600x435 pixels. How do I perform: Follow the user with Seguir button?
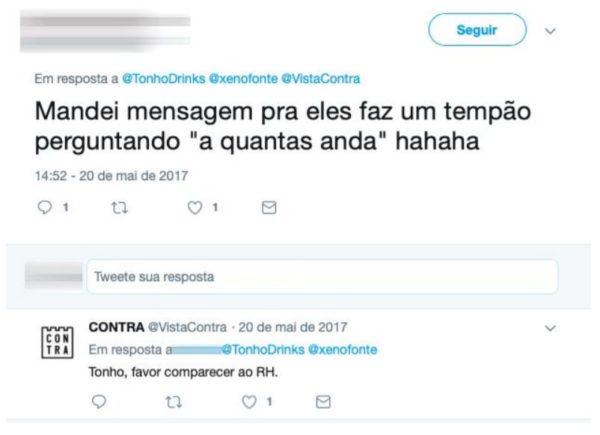tap(477, 30)
